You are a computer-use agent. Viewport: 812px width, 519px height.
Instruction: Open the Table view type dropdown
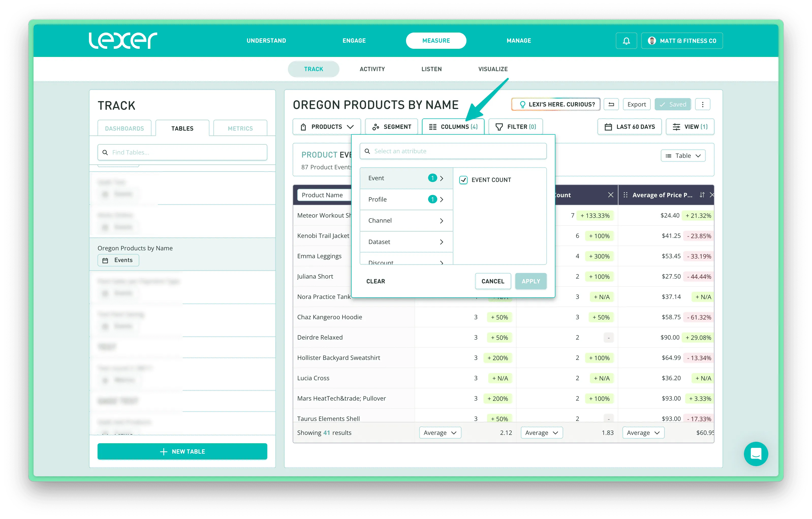coord(683,156)
